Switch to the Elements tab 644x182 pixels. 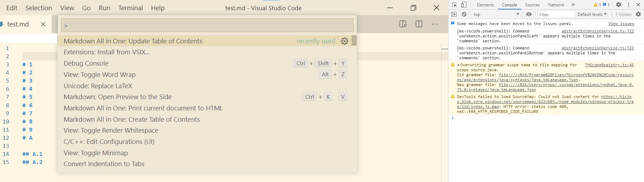point(485,5)
